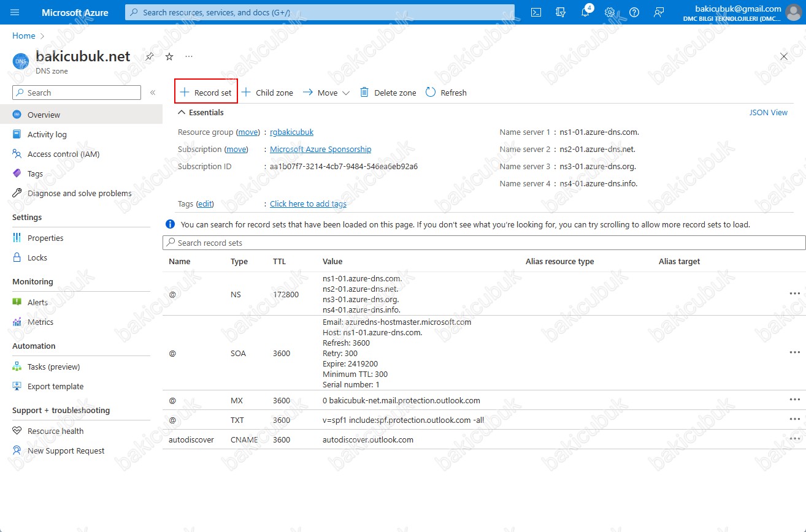806x532 pixels.
Task: Click the move link beside Subscription
Action: click(x=236, y=150)
